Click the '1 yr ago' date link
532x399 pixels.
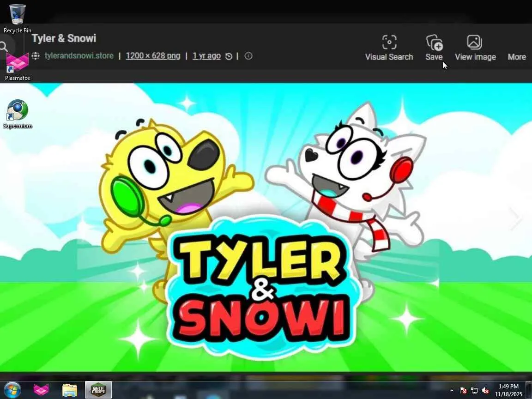point(206,55)
